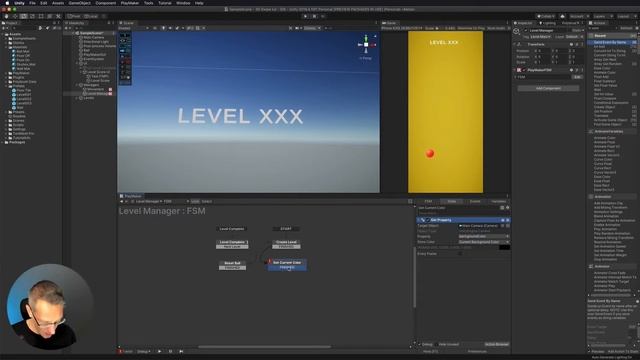Open the Scene shading mode dropdown
The height and width of the screenshot is (360, 640).
[x=134, y=28]
